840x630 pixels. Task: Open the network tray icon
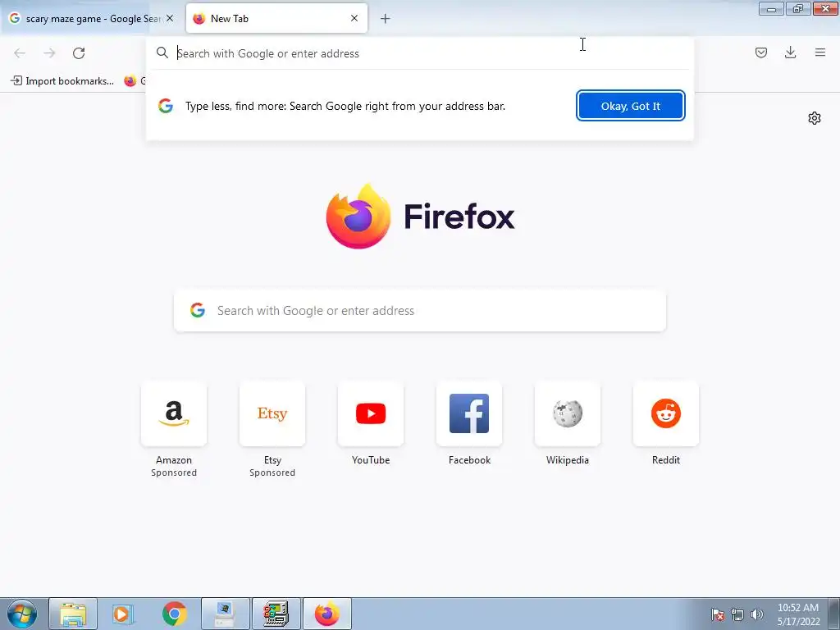point(737,614)
